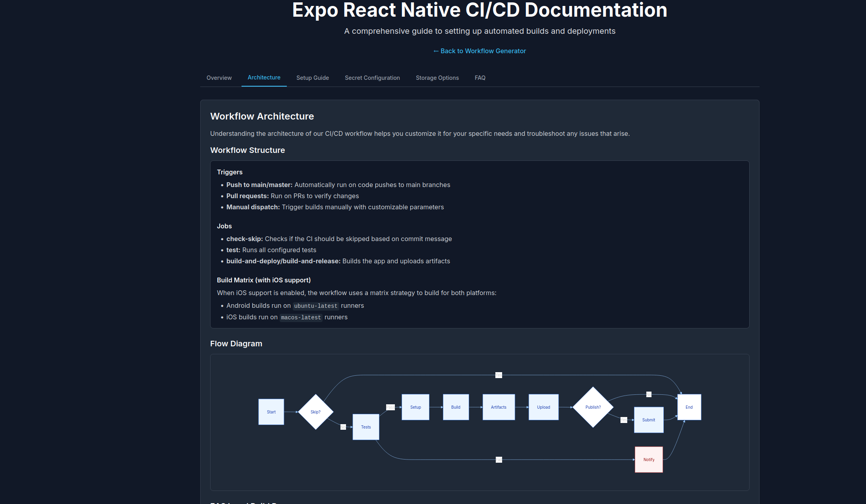The image size is (866, 504).
Task: Click the 'ubuntu-latest' code snippet
Action: click(316, 306)
